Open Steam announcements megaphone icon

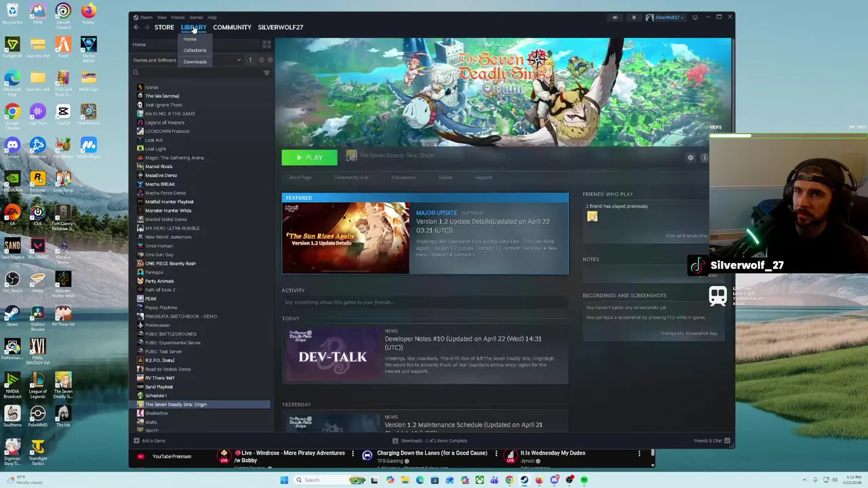[615, 18]
